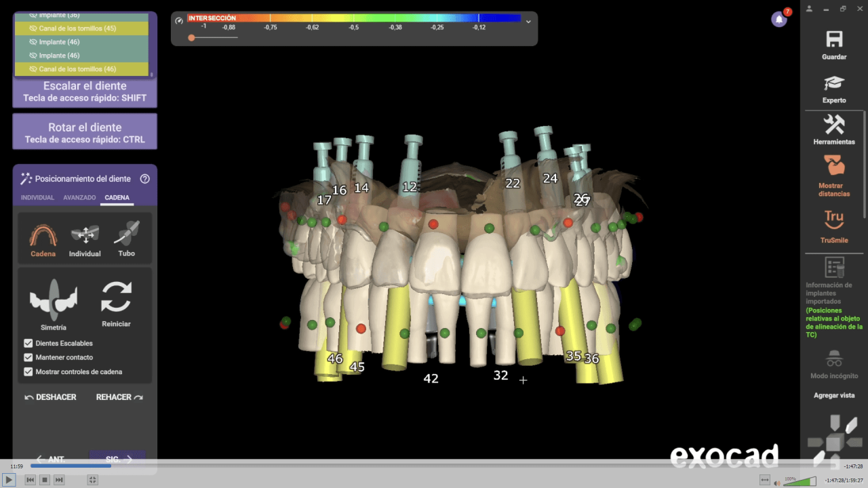
Task: Click Agregar vista
Action: (x=834, y=395)
